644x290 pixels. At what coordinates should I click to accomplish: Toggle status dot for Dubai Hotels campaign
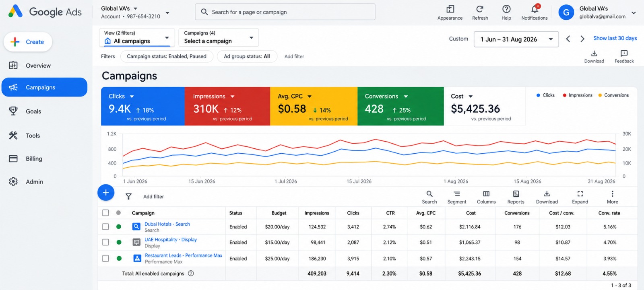[119, 226]
